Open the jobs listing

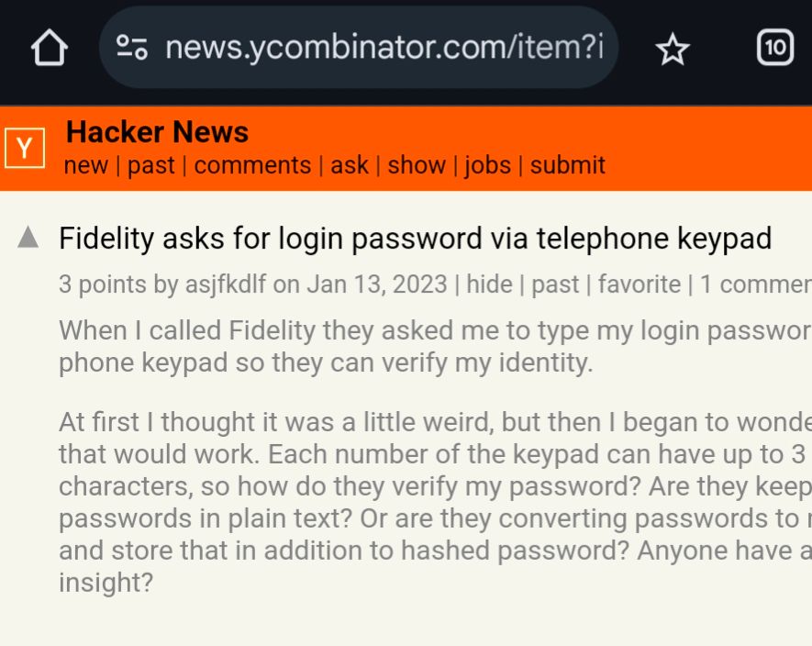point(488,165)
